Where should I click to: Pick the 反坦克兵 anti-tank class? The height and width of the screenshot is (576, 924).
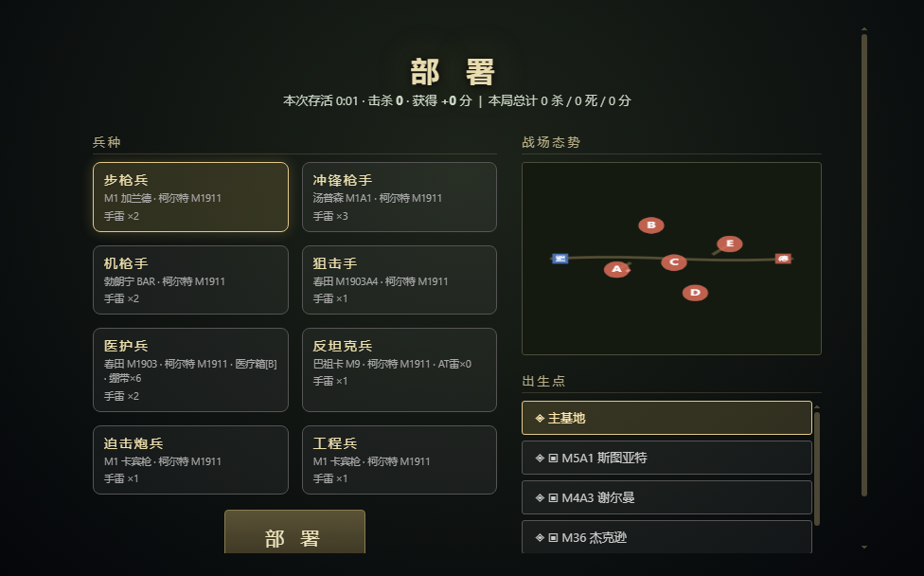click(399, 369)
